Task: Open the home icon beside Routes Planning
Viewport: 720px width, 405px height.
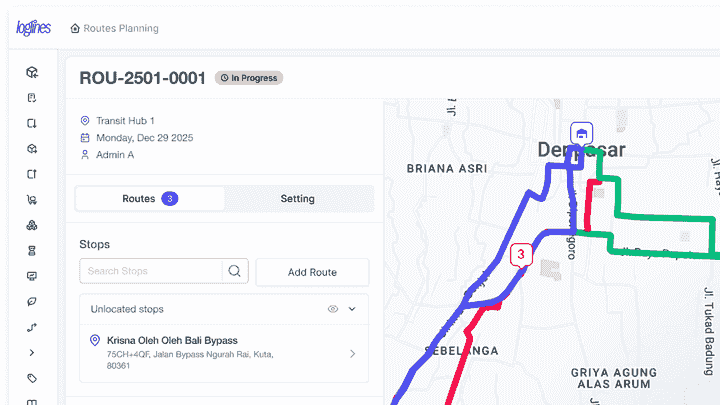Action: click(x=75, y=28)
